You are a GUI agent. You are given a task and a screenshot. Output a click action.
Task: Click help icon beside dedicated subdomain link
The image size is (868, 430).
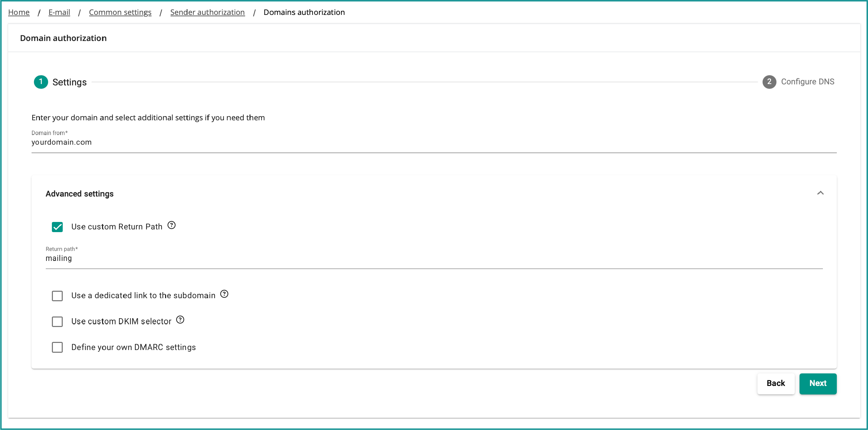tap(224, 294)
